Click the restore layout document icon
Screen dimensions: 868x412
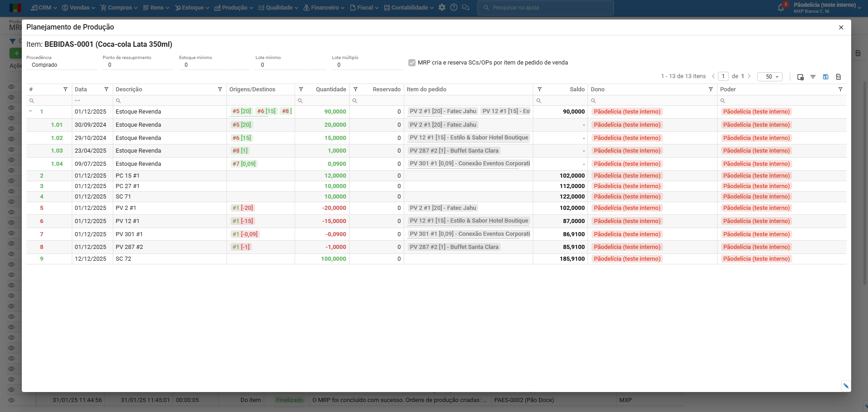coord(838,77)
